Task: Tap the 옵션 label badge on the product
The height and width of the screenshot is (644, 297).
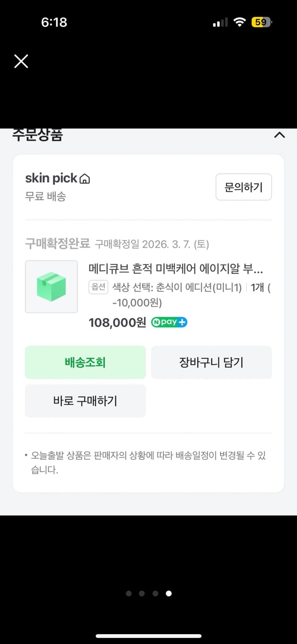Action: 98,287
